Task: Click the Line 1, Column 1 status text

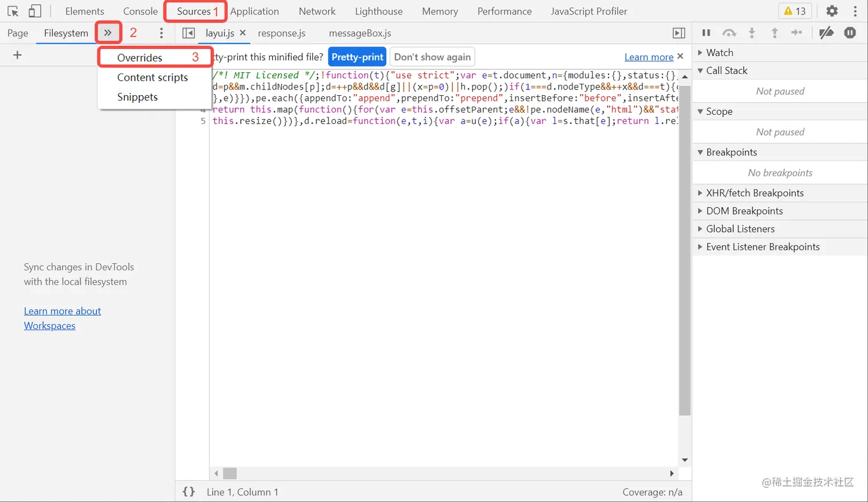Action: tap(242, 492)
